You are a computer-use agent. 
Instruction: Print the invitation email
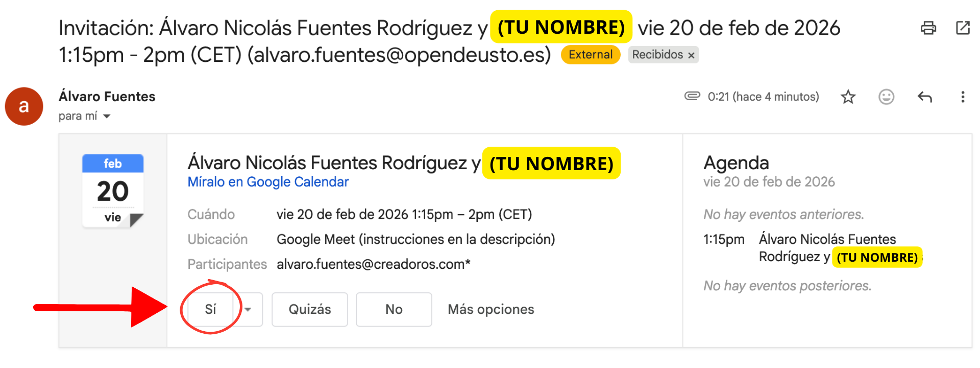point(928,28)
